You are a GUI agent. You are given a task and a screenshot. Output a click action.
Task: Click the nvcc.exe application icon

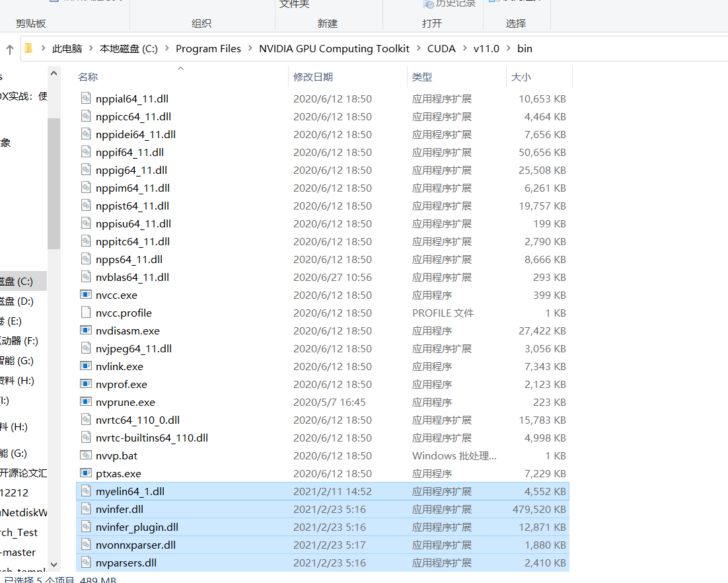click(86, 295)
